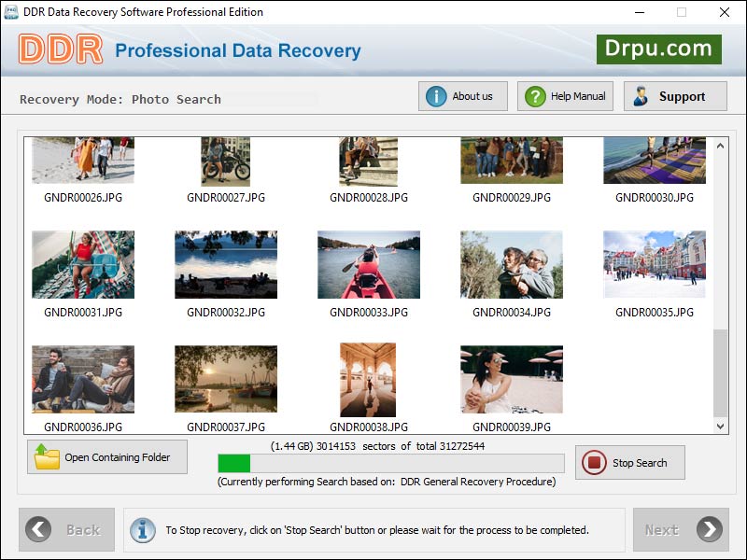
Task: Open the kayaking photo GNDR00033.JPG
Action: click(368, 263)
